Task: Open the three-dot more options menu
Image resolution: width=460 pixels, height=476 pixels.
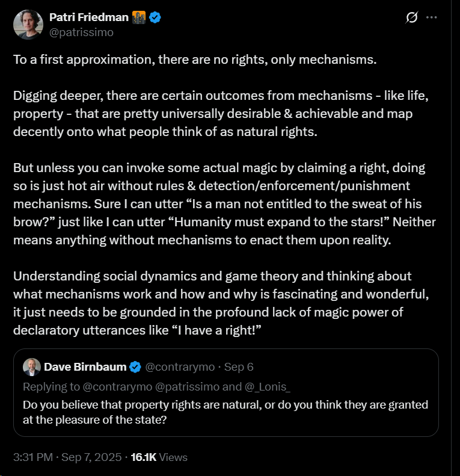Action: pyautogui.click(x=431, y=17)
